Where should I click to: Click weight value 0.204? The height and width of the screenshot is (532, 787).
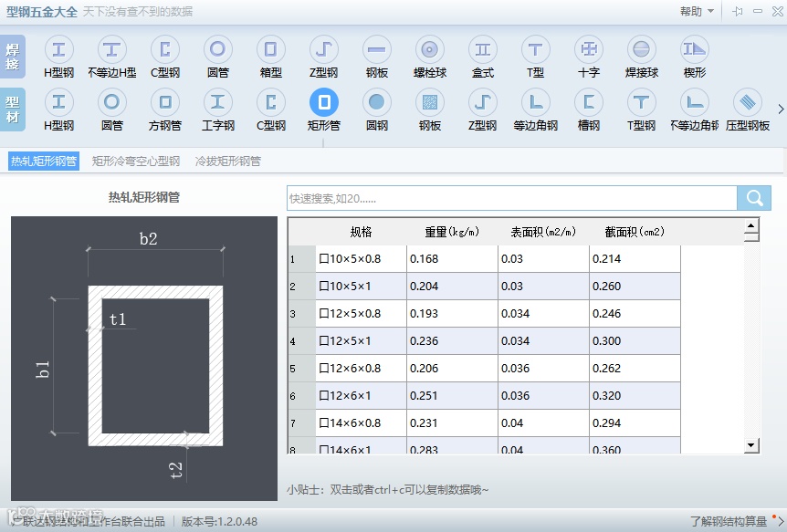(452, 287)
